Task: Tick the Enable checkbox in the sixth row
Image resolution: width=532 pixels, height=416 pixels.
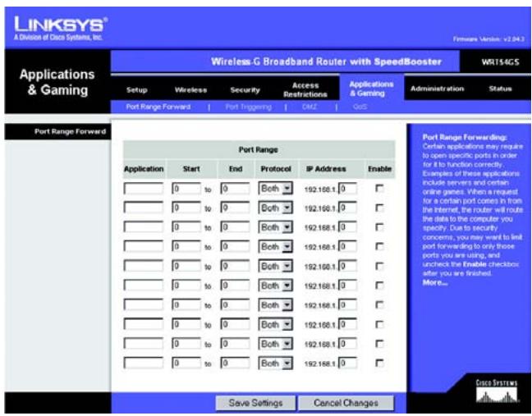Action: click(379, 286)
